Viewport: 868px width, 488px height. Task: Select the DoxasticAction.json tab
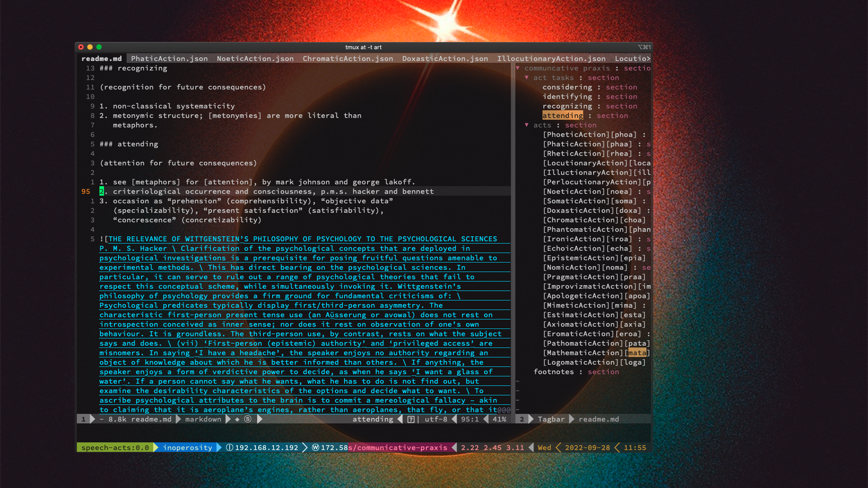(x=445, y=59)
